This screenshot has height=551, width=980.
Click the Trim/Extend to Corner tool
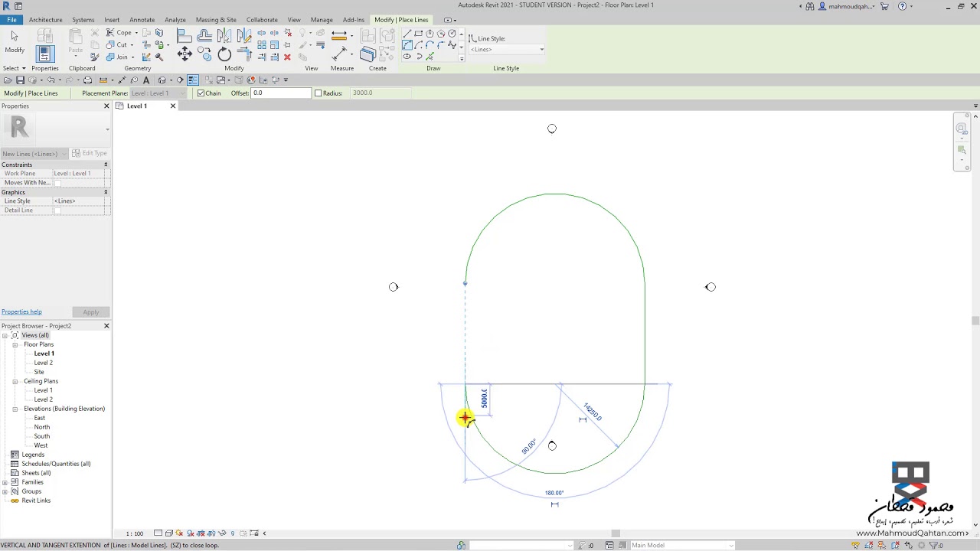pyautogui.click(x=244, y=54)
